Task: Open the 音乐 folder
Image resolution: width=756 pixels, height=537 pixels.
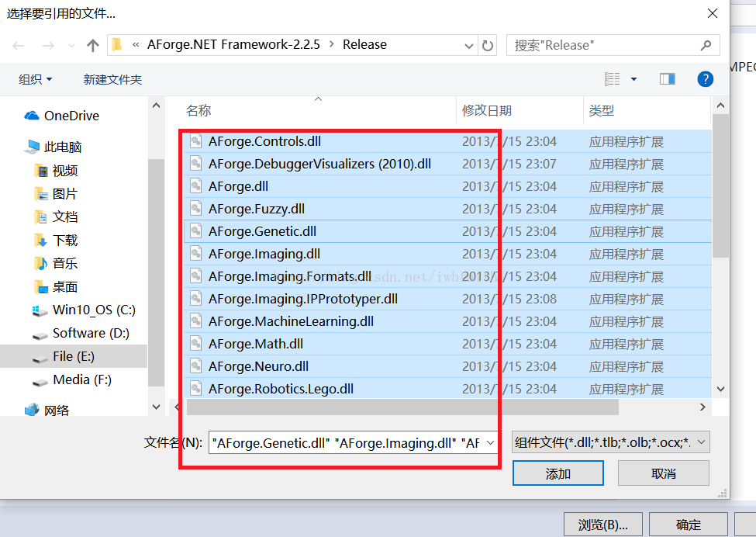Action: click(x=57, y=263)
